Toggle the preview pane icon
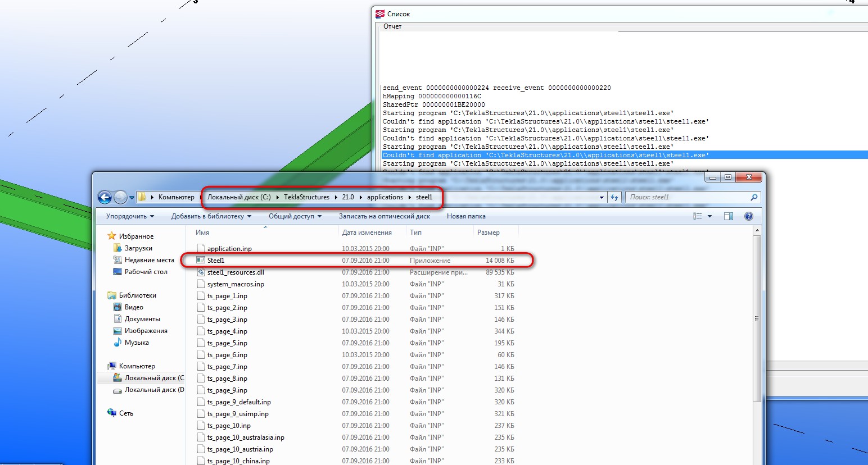Viewport: 868px width, 465px height. (729, 216)
